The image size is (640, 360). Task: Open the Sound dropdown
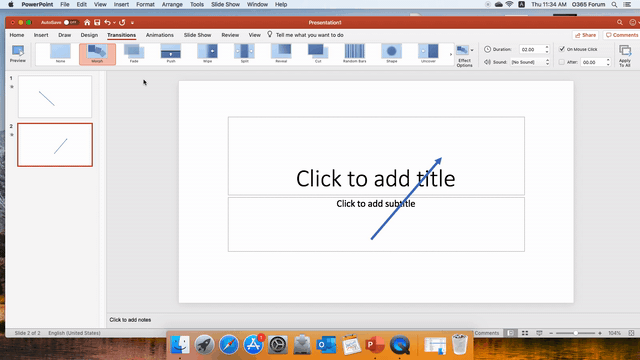530,62
